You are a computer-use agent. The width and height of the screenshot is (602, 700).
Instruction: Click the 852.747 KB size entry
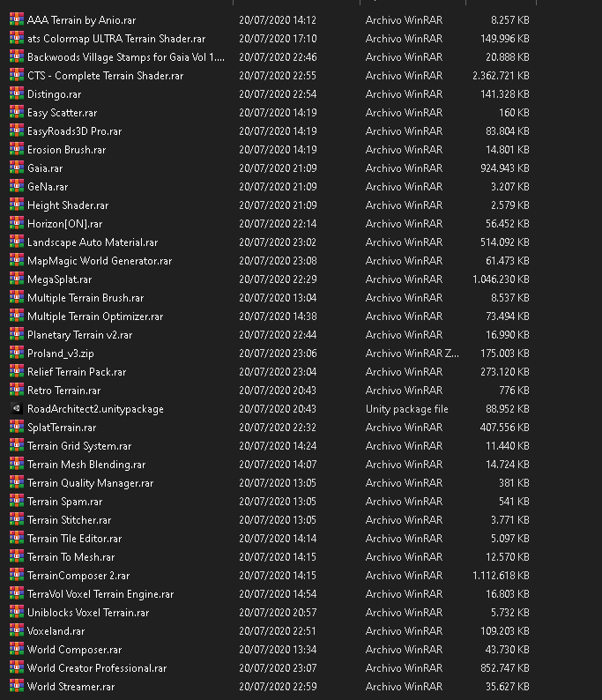click(501, 667)
